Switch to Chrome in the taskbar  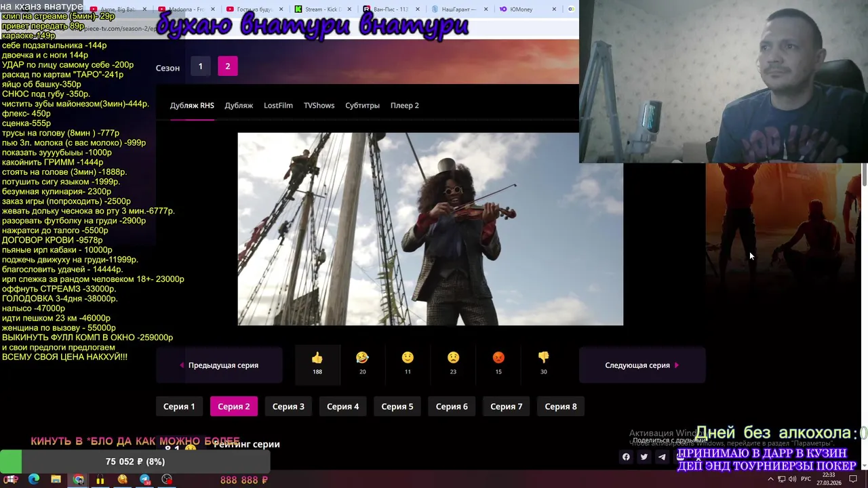tap(79, 480)
